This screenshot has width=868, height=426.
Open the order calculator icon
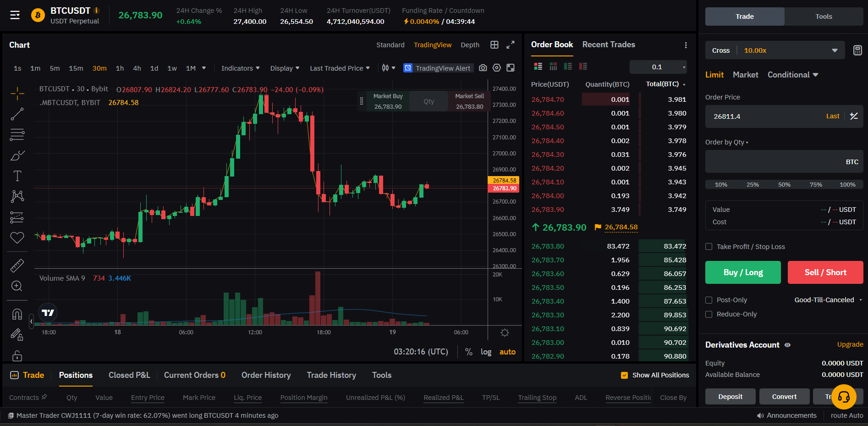coord(857,50)
